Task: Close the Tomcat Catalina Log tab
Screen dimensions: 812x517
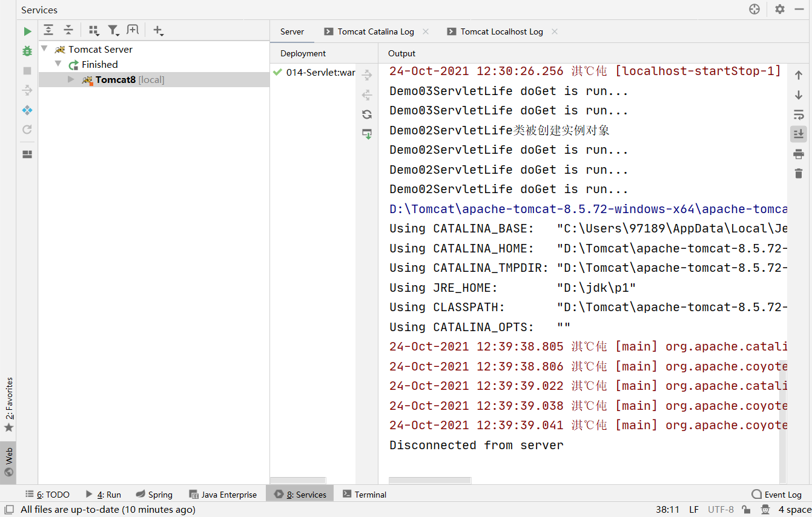Action: [426, 31]
